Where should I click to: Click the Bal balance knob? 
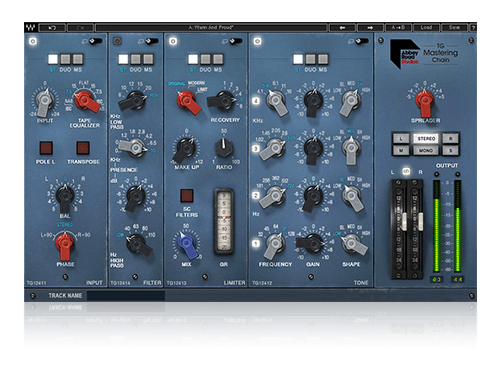tap(65, 197)
